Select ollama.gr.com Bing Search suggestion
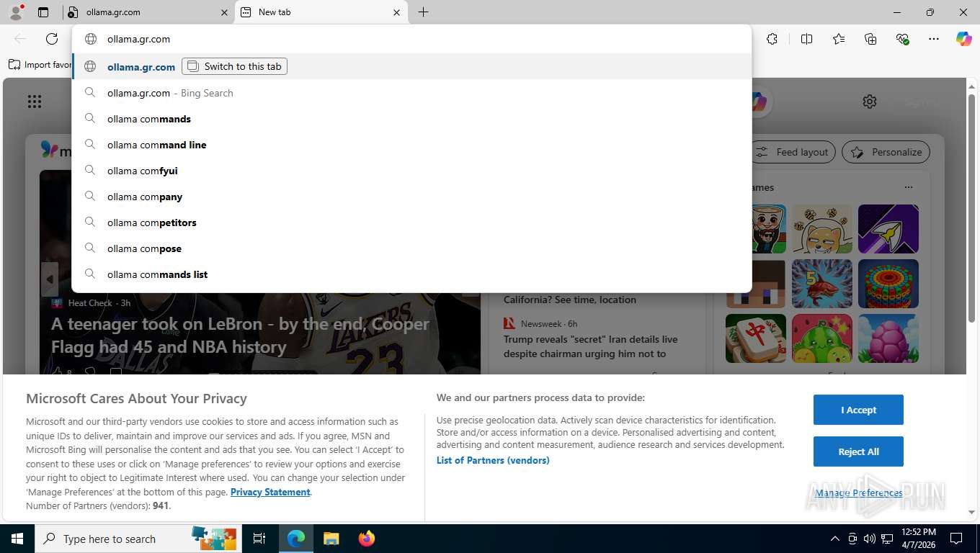This screenshot has height=553, width=980. pyautogui.click(x=411, y=93)
